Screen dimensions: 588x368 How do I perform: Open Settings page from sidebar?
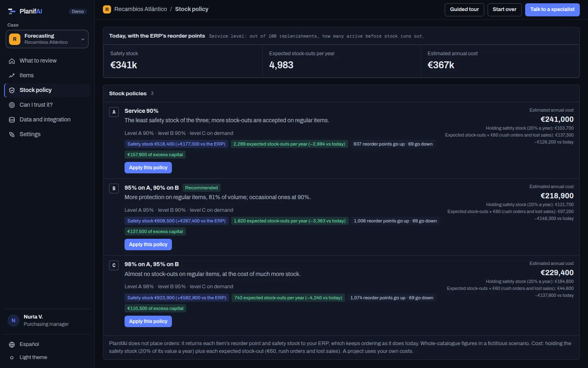pos(47,134)
